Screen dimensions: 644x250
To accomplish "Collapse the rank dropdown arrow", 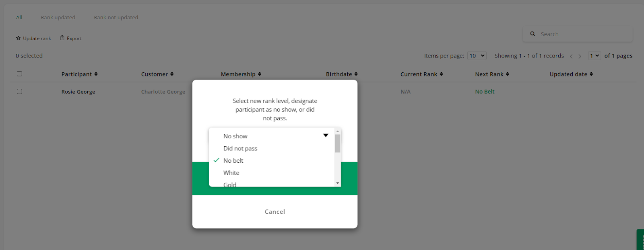I will [x=326, y=135].
